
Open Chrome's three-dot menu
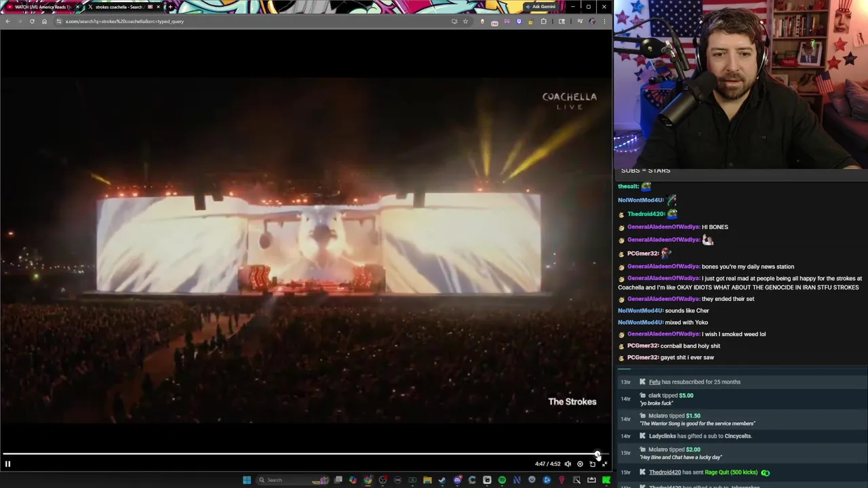(604, 21)
